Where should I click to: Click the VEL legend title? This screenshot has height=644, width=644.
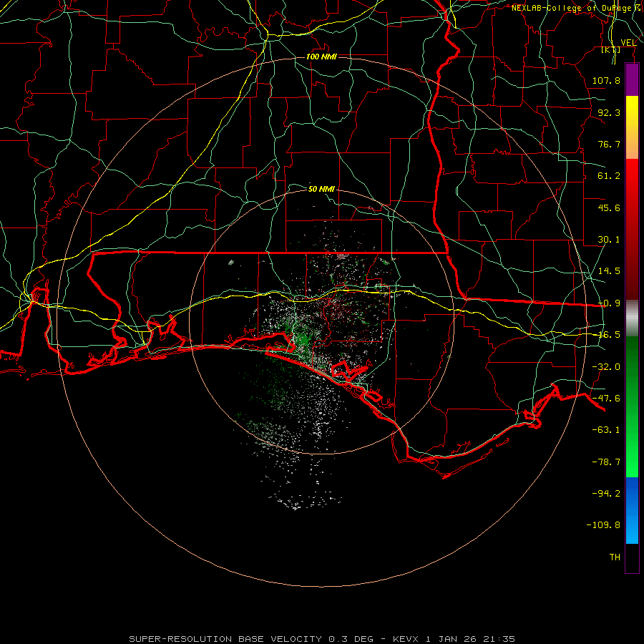coord(628,43)
